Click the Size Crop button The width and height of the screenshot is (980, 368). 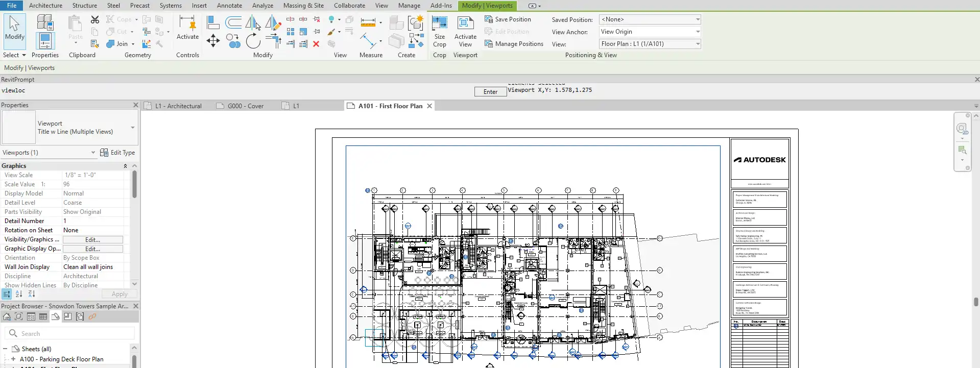439,32
